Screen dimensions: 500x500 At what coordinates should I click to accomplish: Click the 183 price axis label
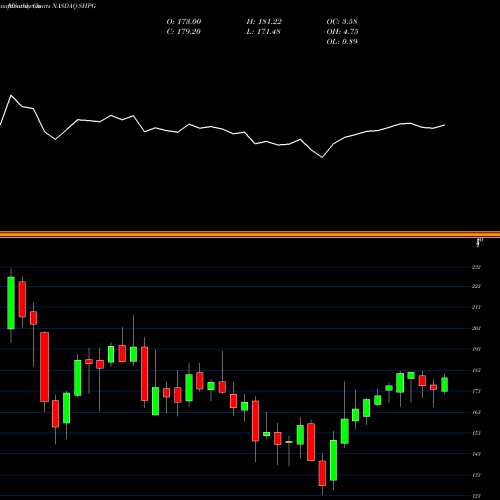(476, 370)
